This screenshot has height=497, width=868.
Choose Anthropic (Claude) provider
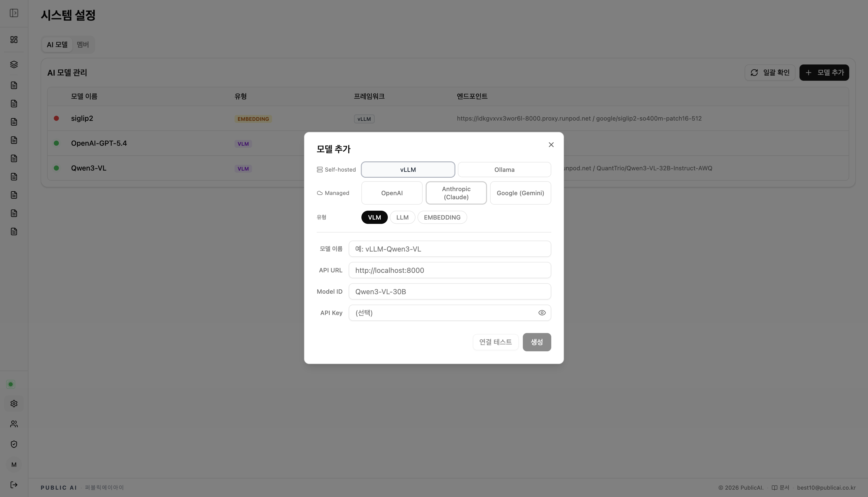[456, 193]
